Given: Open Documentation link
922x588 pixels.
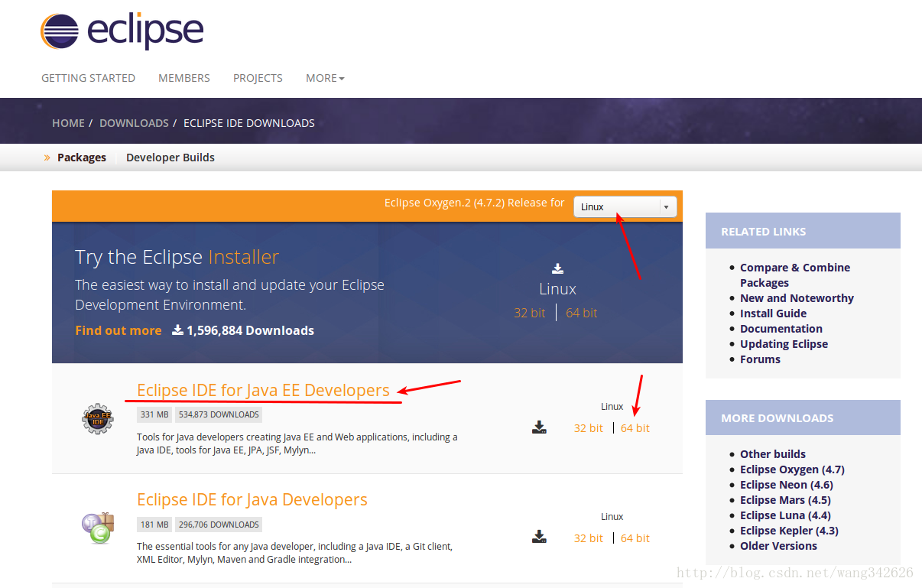Looking at the screenshot, I should [x=781, y=329].
